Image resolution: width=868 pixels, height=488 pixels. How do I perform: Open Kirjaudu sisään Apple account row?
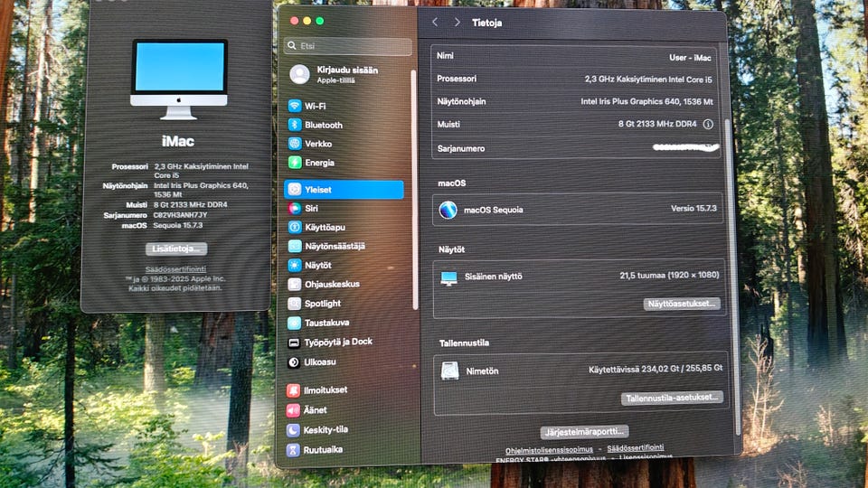click(x=347, y=74)
